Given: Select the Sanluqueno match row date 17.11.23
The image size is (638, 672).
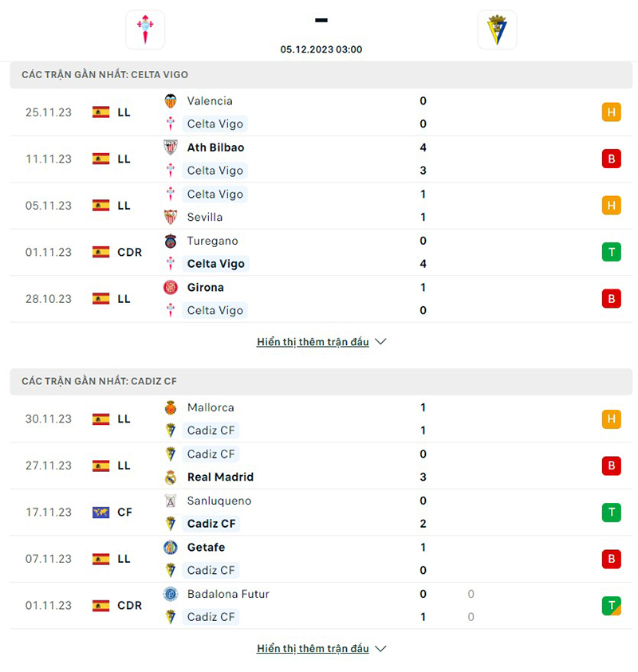Looking at the screenshot, I should [48, 513].
